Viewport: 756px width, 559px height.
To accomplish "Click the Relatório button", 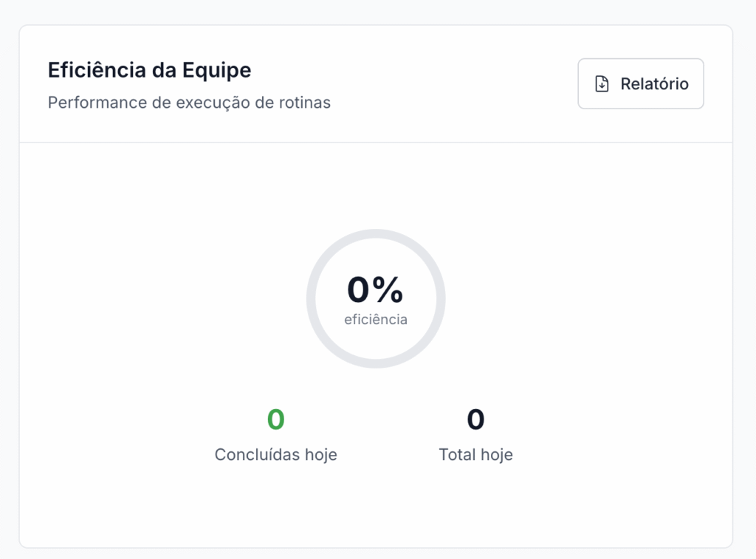I will tap(640, 83).
